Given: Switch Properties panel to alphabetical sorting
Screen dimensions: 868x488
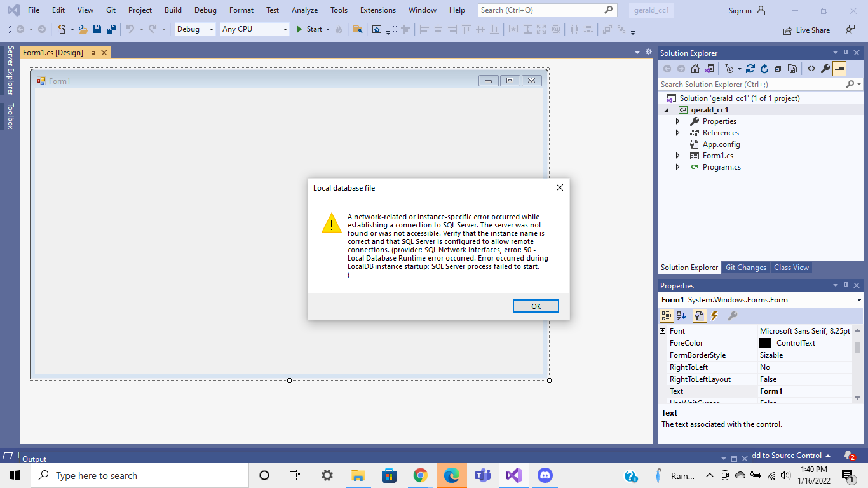Looking at the screenshot, I should click(x=681, y=316).
